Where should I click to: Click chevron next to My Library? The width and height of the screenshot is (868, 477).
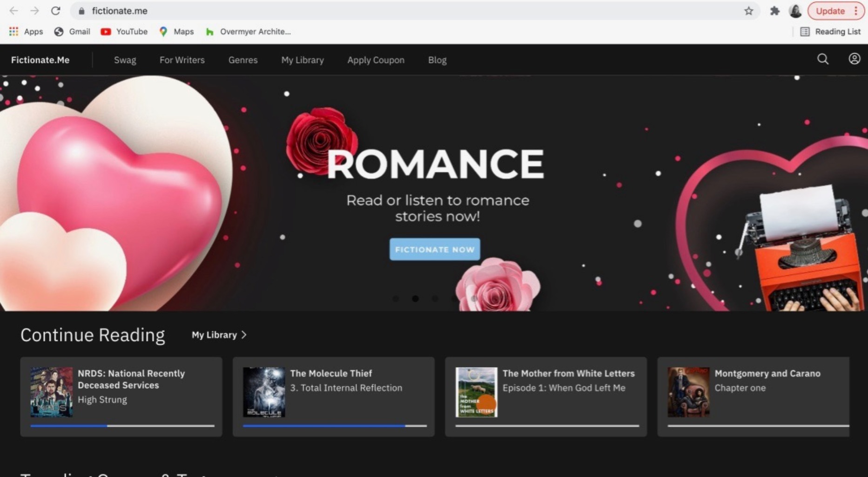pyautogui.click(x=244, y=335)
